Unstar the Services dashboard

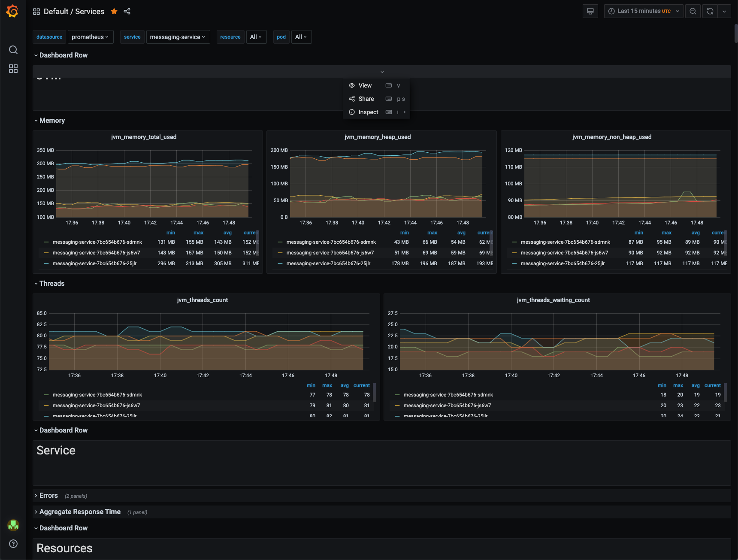(114, 11)
